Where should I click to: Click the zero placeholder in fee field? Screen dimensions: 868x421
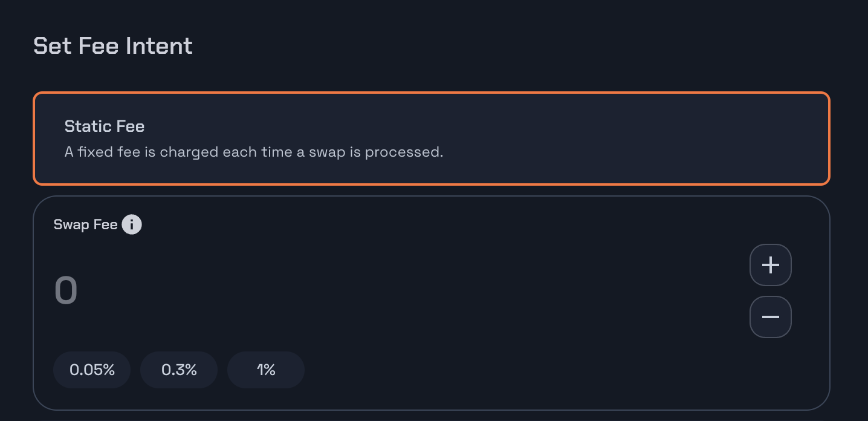[66, 290]
